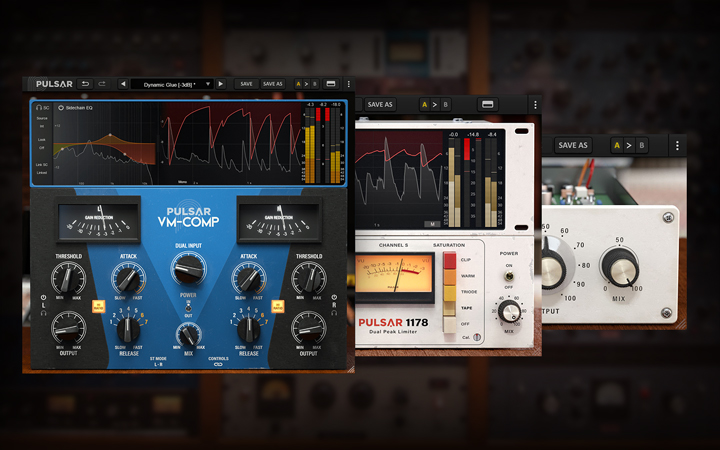The width and height of the screenshot is (720, 450).
Task: Click SAVE AS in rightmost plugin window
Action: click(x=573, y=145)
